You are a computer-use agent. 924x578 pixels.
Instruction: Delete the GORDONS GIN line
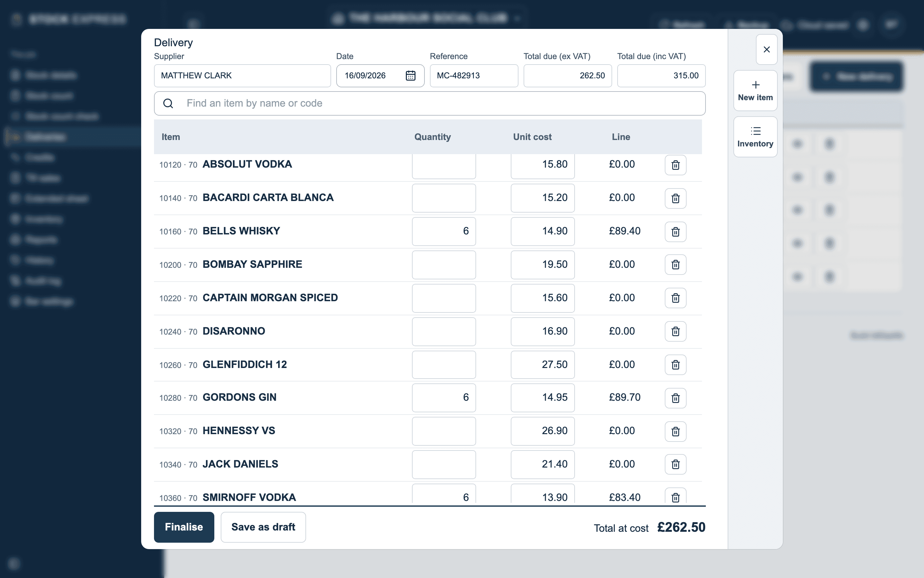pos(675,398)
